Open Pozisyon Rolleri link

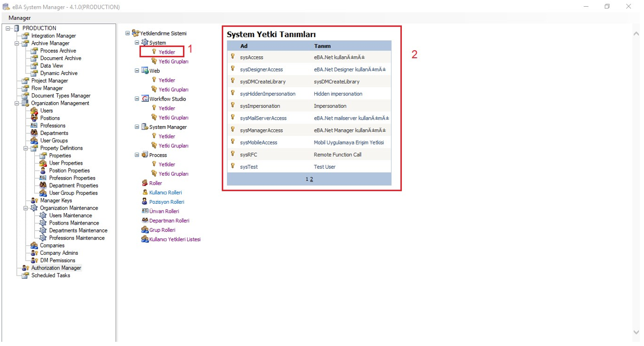pyautogui.click(x=167, y=202)
